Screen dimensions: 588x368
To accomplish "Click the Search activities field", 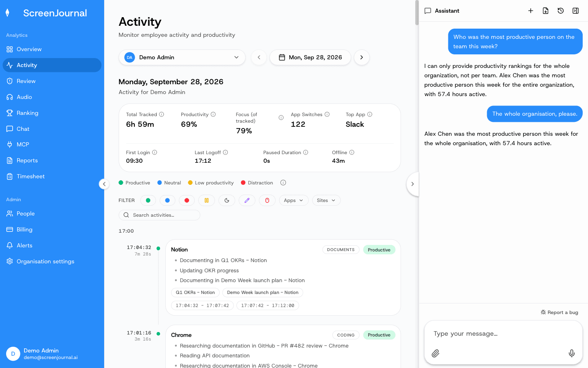I will pyautogui.click(x=159, y=215).
